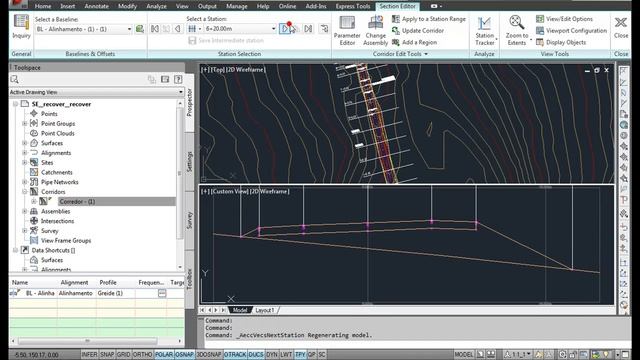Go to the first station
This screenshot has height=360, width=640.
[155, 29]
